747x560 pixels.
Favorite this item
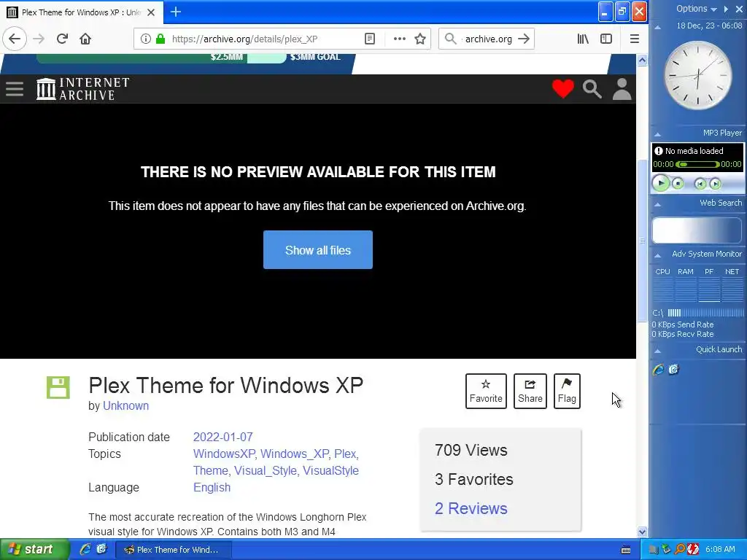(x=486, y=392)
